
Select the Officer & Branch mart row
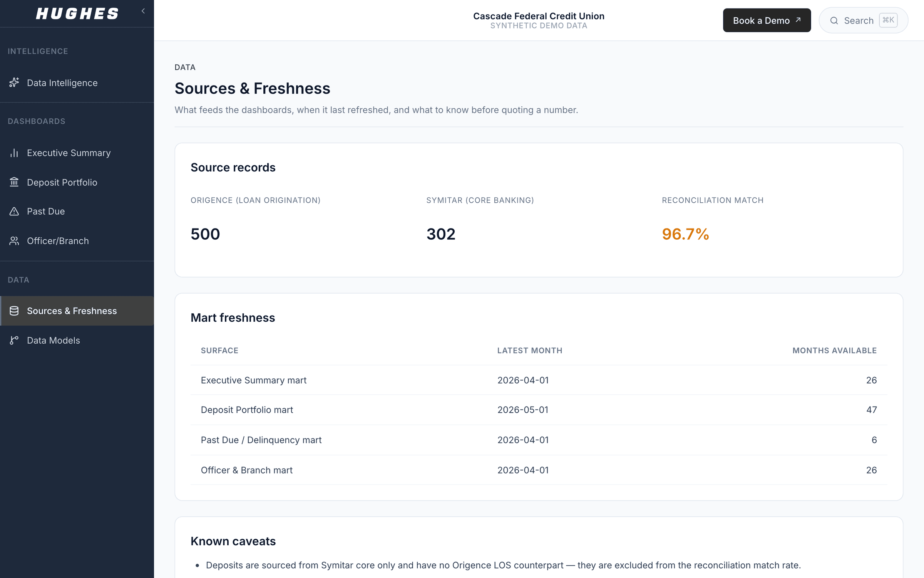(x=539, y=470)
